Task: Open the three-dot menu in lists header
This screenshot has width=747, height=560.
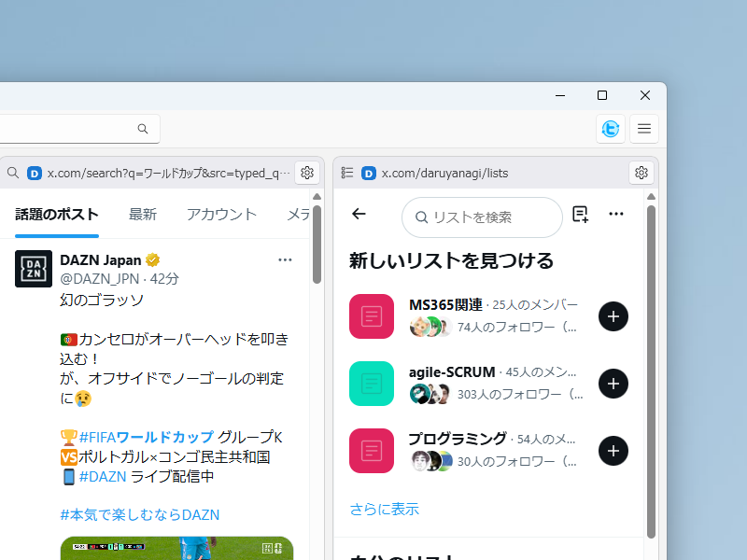Action: [616, 214]
